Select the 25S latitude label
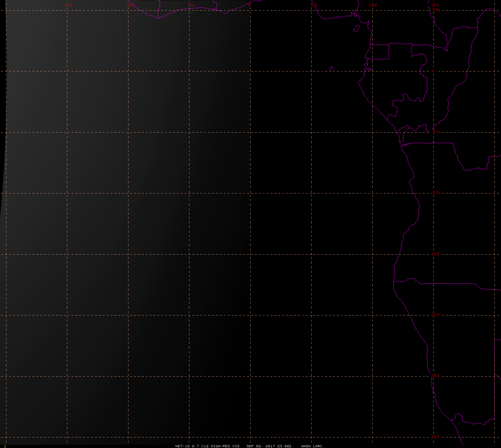This screenshot has height=448, width=501. 435,376
